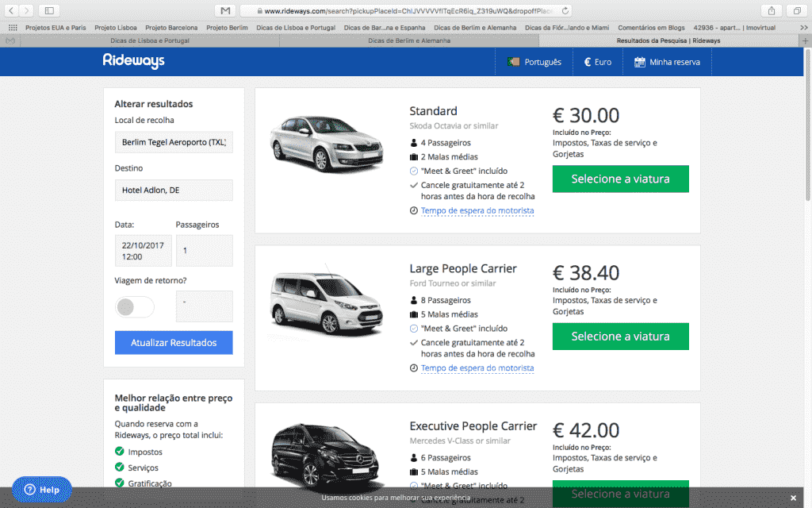Image resolution: width=812 pixels, height=508 pixels.
Task: Open the bookmarks grid icon
Action: point(13,28)
